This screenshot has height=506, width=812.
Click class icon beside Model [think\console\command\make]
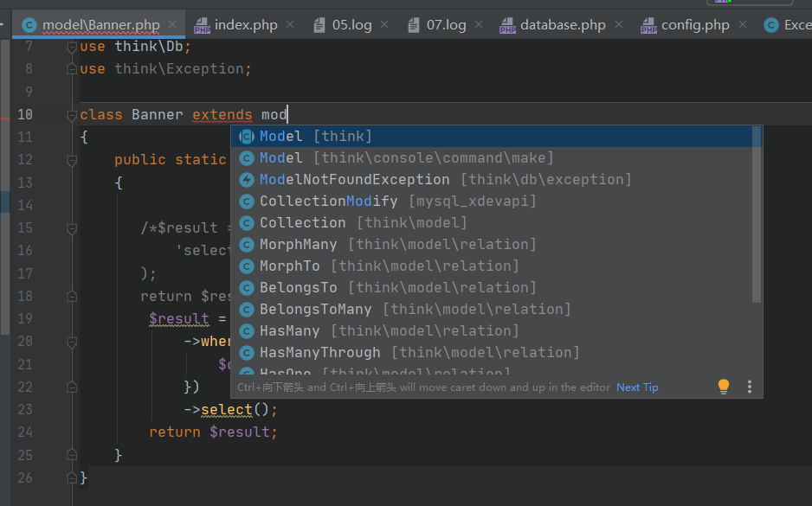(247, 158)
